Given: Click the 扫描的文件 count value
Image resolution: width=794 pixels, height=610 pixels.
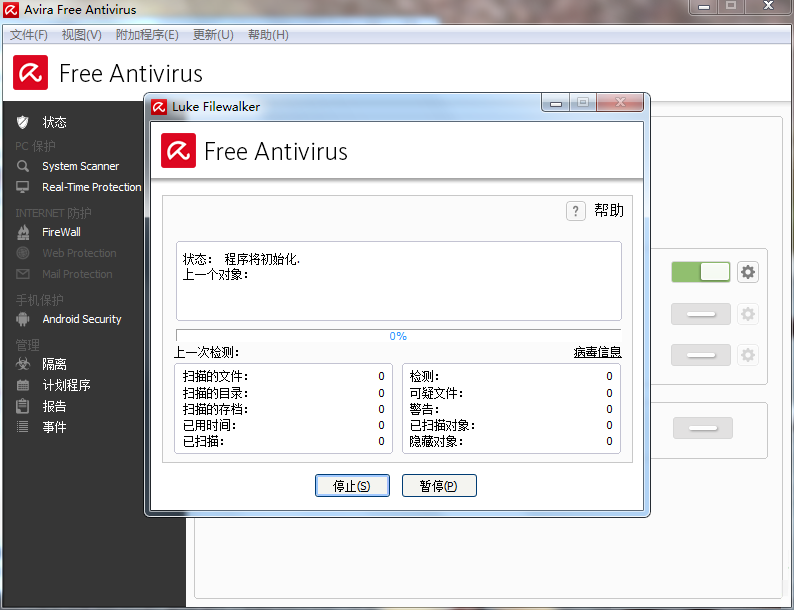Looking at the screenshot, I should pos(381,376).
